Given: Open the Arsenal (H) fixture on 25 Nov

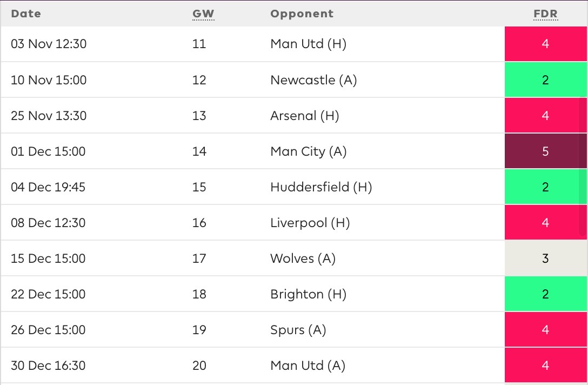Looking at the screenshot, I should tap(294, 116).
